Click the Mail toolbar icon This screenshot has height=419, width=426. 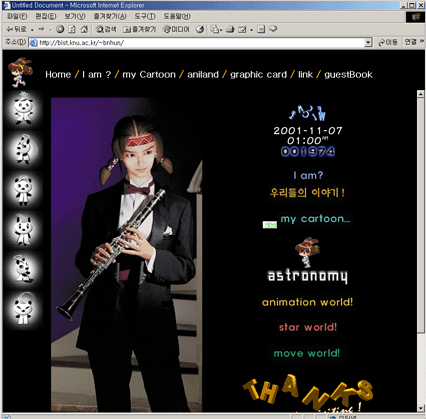pyautogui.click(x=216, y=30)
